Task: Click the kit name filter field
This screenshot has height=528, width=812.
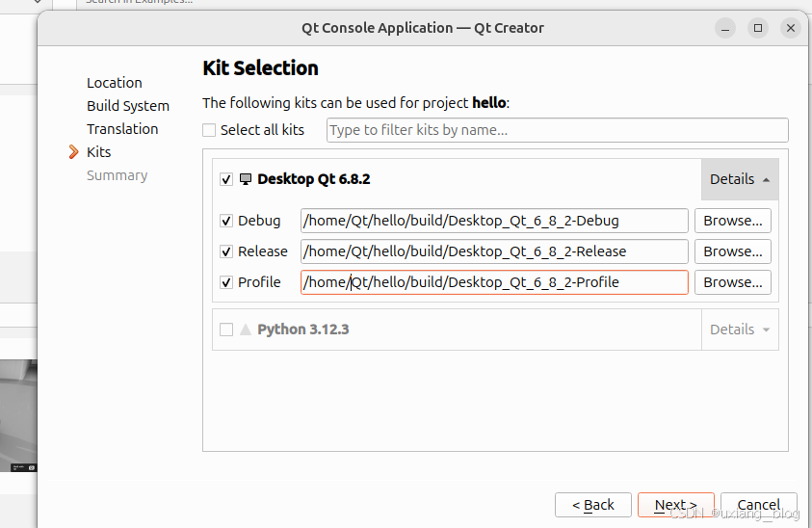Action: pyautogui.click(x=557, y=130)
